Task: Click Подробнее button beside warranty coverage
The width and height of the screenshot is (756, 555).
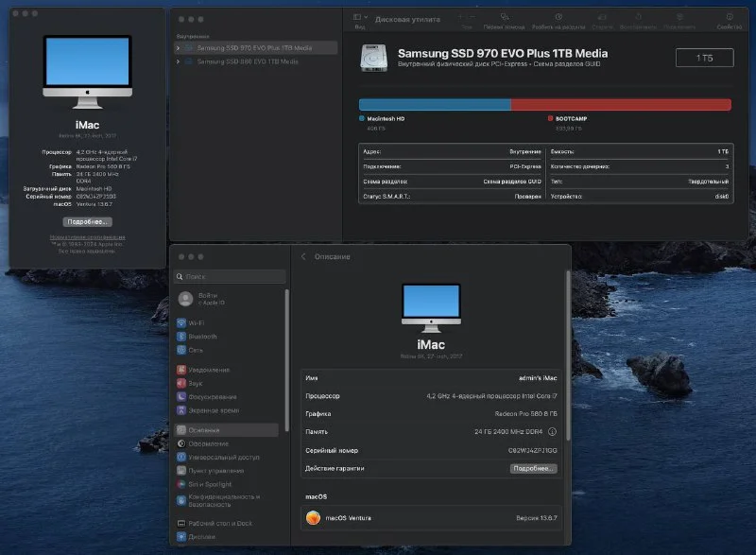Action: tap(534, 468)
